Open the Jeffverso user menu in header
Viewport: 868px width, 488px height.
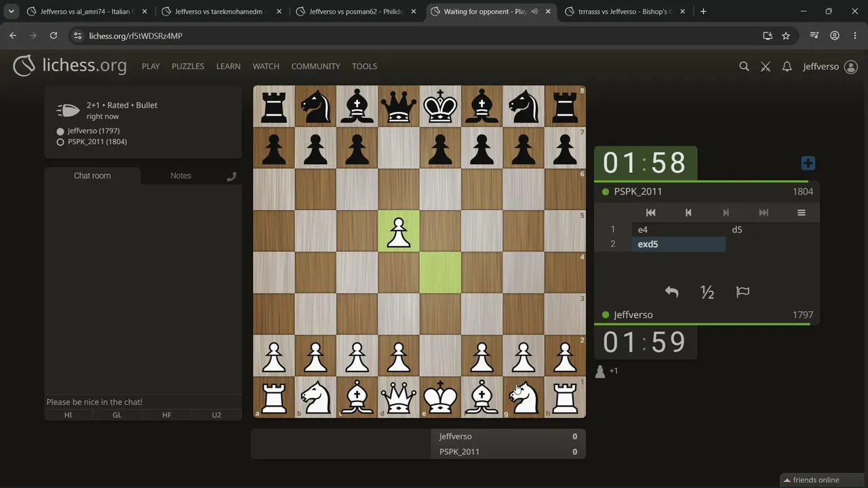coord(830,66)
